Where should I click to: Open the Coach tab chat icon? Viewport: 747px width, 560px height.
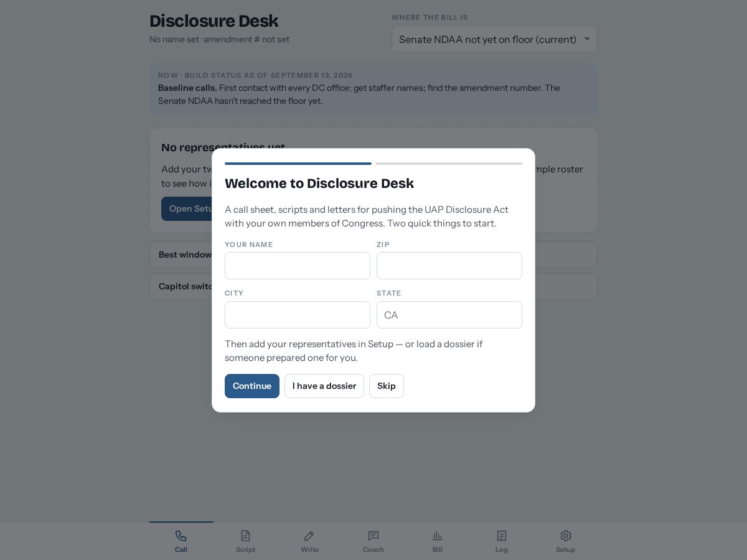[374, 536]
